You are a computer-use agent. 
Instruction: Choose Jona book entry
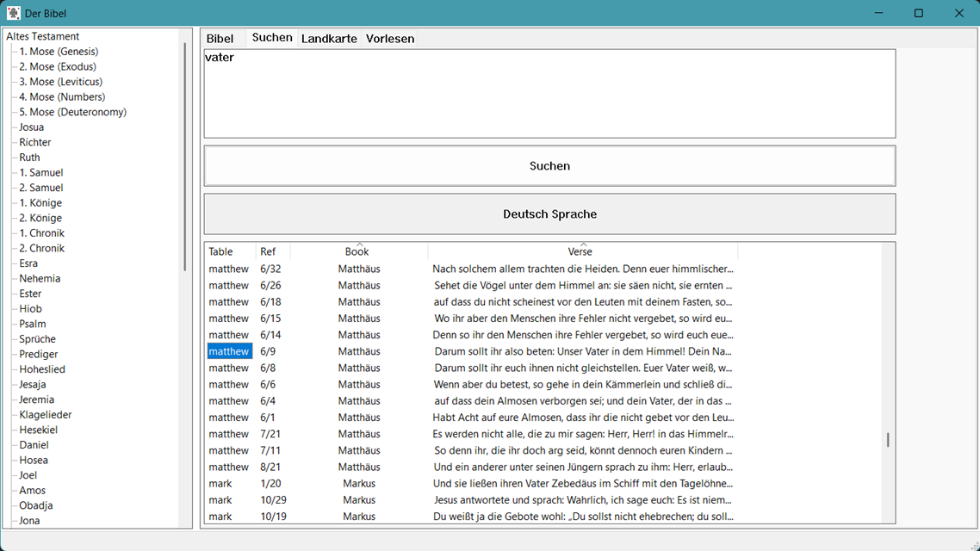pos(29,521)
